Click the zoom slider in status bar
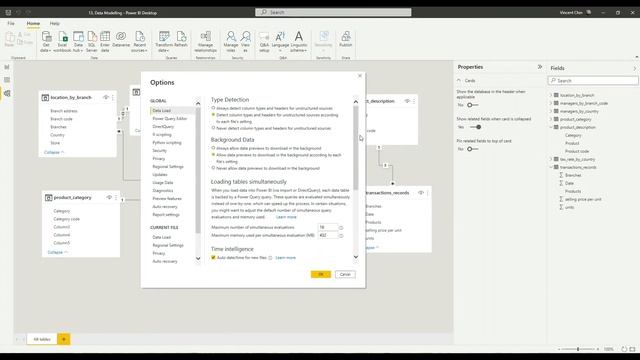Screen dimensions: 640x360 578,349
